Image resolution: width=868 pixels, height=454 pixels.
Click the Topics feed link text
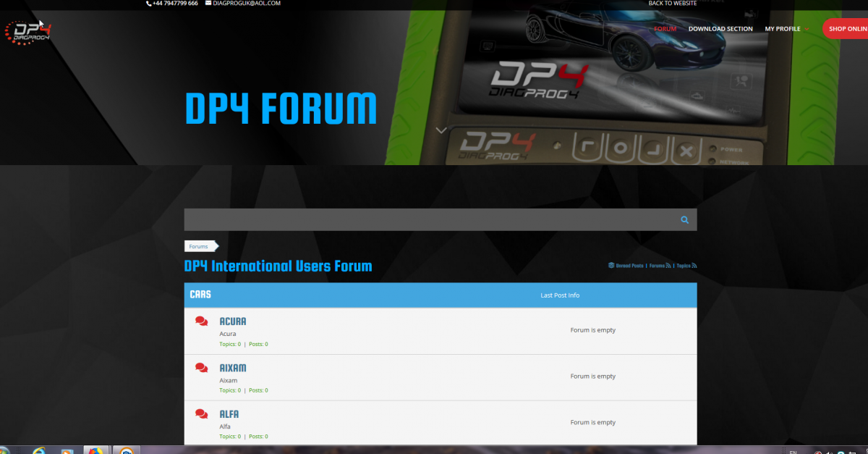point(684,266)
